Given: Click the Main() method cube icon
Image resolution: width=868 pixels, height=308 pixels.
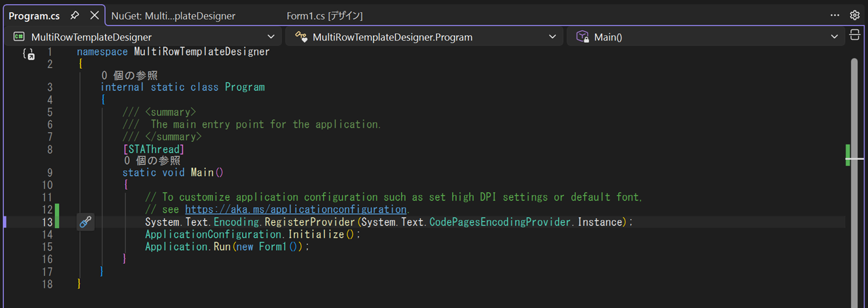Looking at the screenshot, I should click(582, 37).
